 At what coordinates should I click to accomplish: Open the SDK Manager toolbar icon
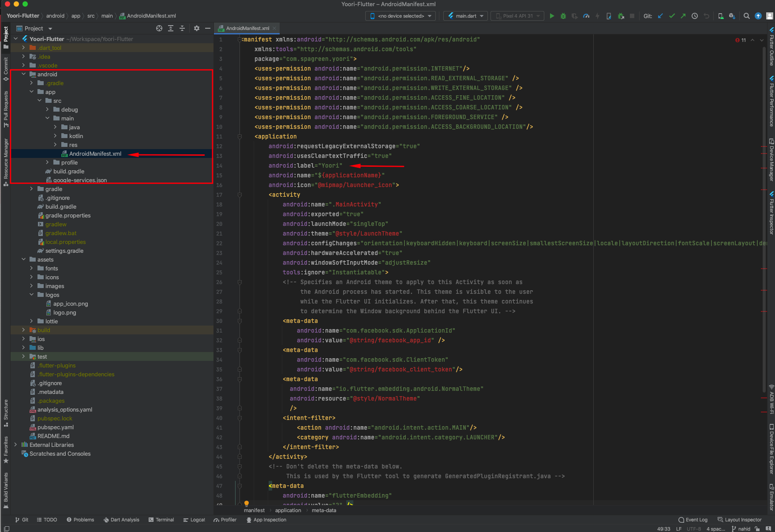(732, 16)
